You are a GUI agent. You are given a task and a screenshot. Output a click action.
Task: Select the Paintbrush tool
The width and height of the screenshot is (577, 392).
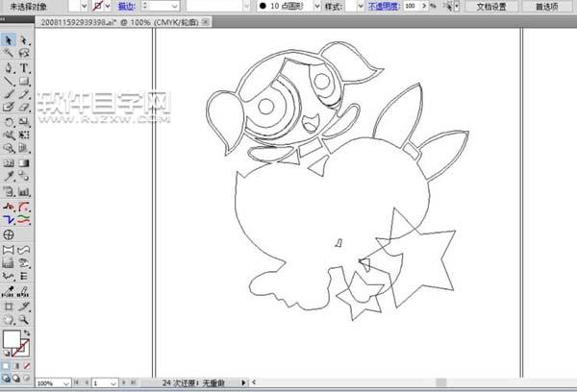click(9, 94)
